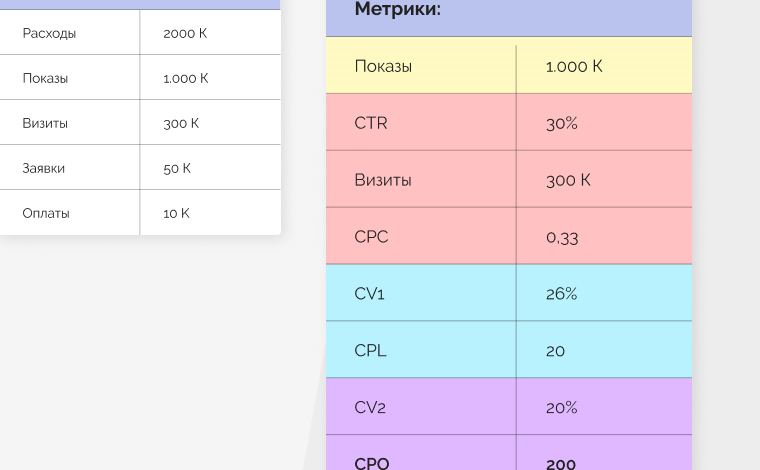
Task: Click Показы label in the yellow row
Action: tap(383, 66)
